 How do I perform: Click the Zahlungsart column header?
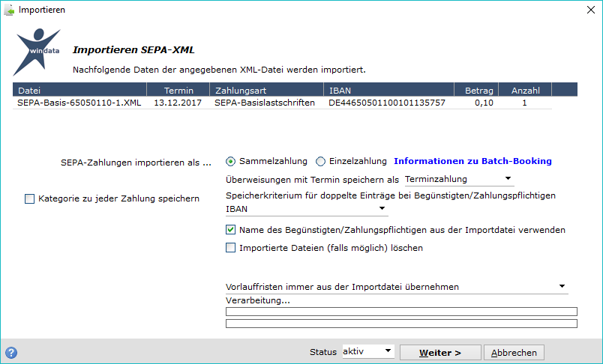(266, 90)
